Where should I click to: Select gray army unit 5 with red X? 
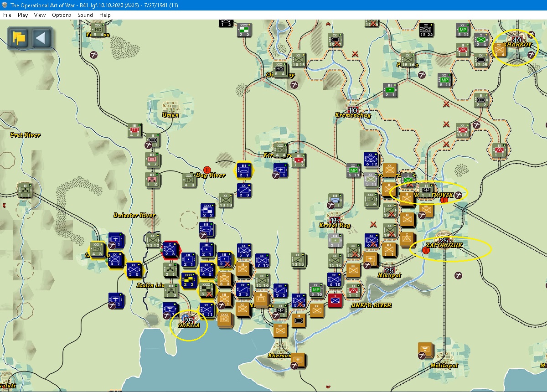[x=207, y=290]
